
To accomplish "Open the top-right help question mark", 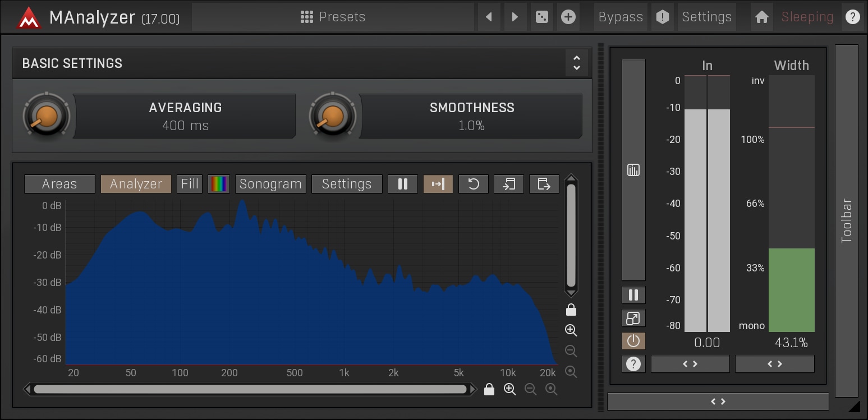I will click(852, 17).
